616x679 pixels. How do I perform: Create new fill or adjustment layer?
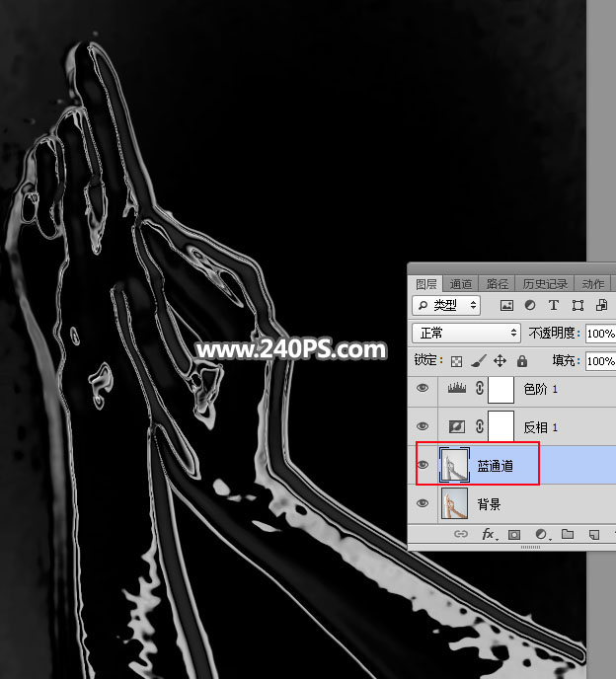click(x=542, y=534)
